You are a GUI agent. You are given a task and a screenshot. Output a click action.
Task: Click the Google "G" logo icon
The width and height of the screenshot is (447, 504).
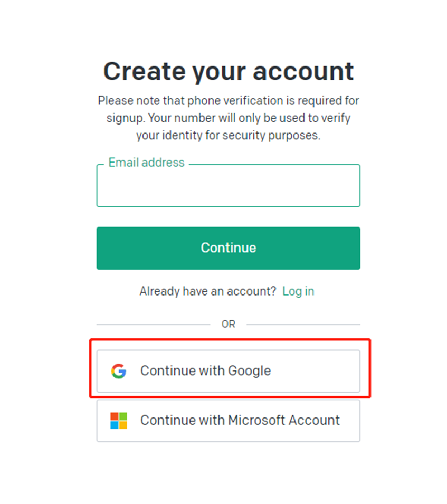coord(119,371)
